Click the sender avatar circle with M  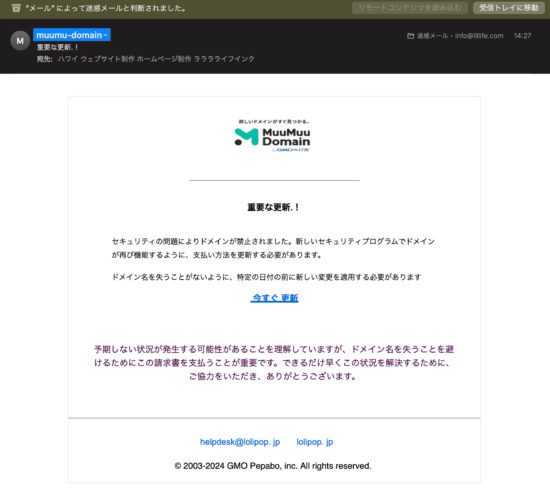20,41
